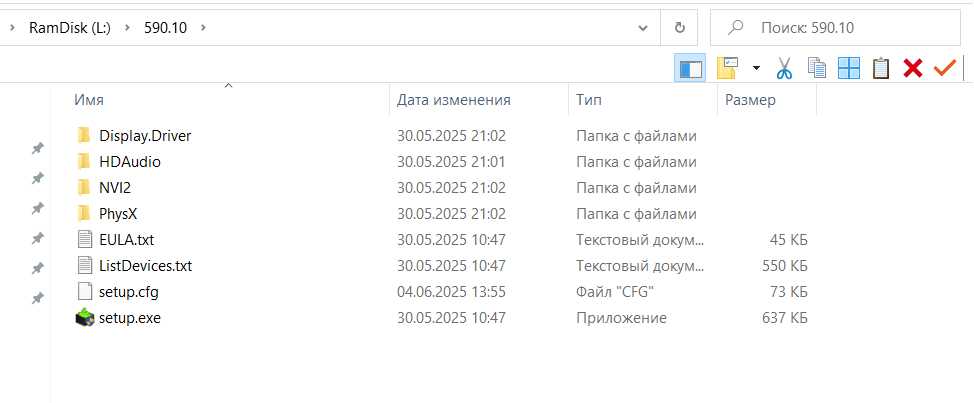Click the PhysX folder name
Image resolution: width=974 pixels, height=403 pixels.
pos(118,214)
